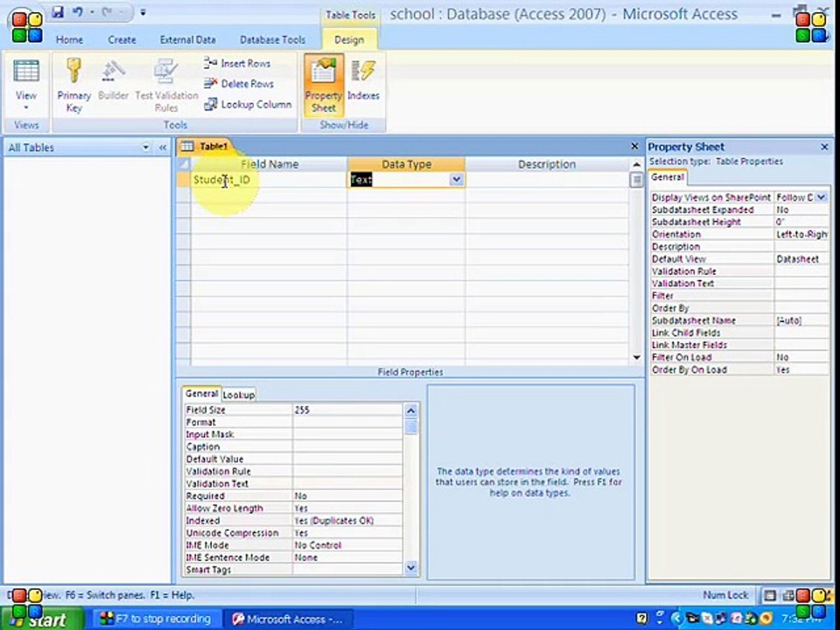This screenshot has width=840, height=630.
Task: Open Display Views on SharePoint dropdown
Action: [822, 198]
